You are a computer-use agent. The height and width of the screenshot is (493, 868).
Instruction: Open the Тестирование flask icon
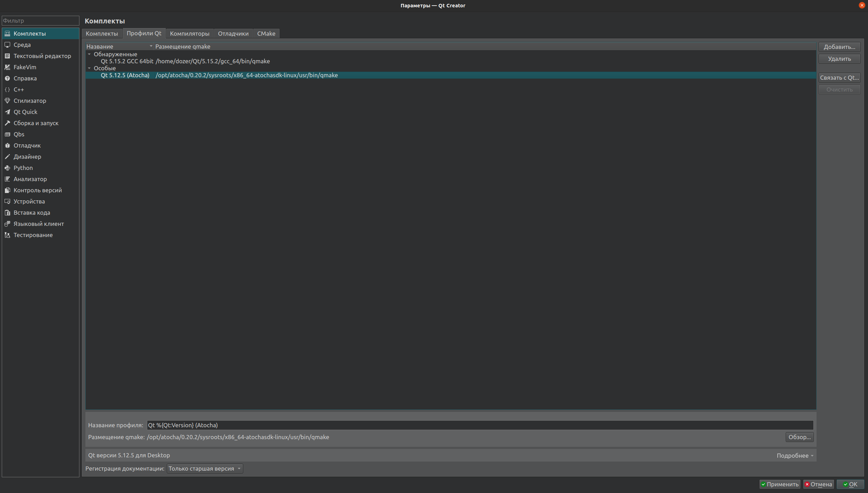point(7,235)
